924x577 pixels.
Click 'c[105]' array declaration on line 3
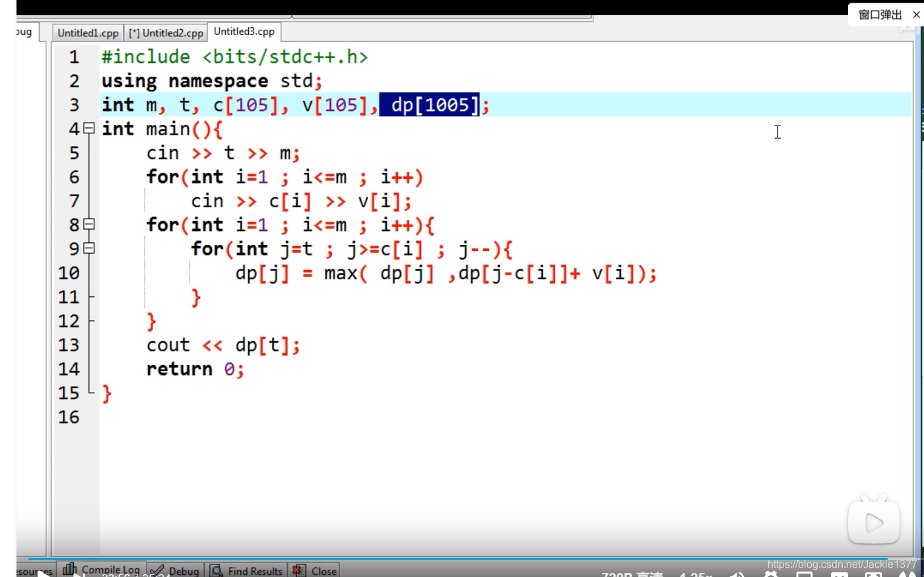(x=246, y=105)
